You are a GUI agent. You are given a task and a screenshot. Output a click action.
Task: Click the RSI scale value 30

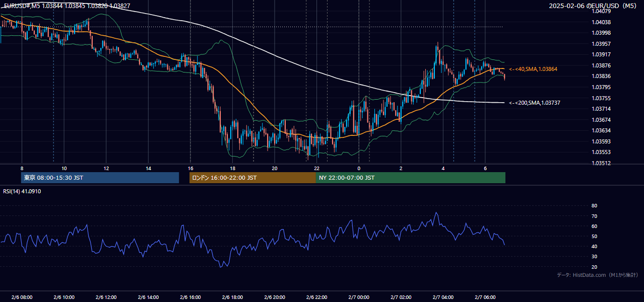595,257
